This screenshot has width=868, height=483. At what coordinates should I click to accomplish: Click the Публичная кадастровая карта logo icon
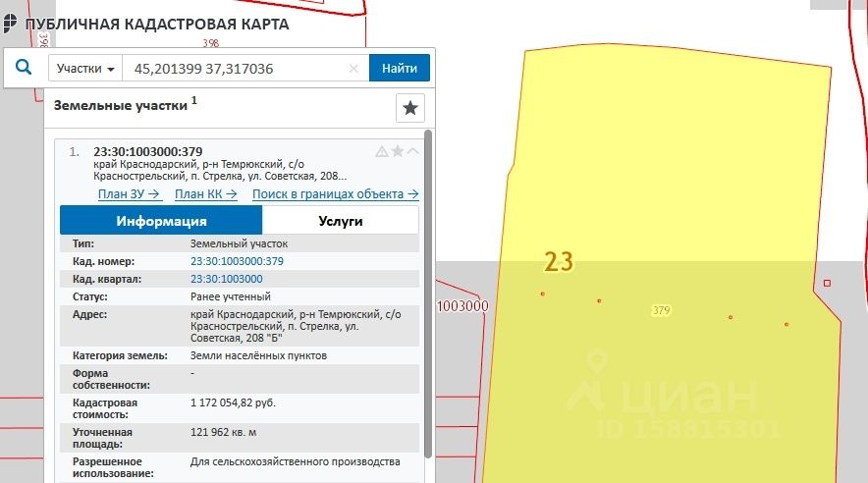pos(10,25)
